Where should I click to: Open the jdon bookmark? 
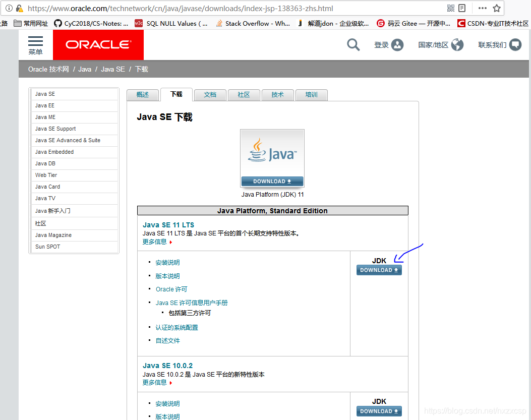pos(333,23)
